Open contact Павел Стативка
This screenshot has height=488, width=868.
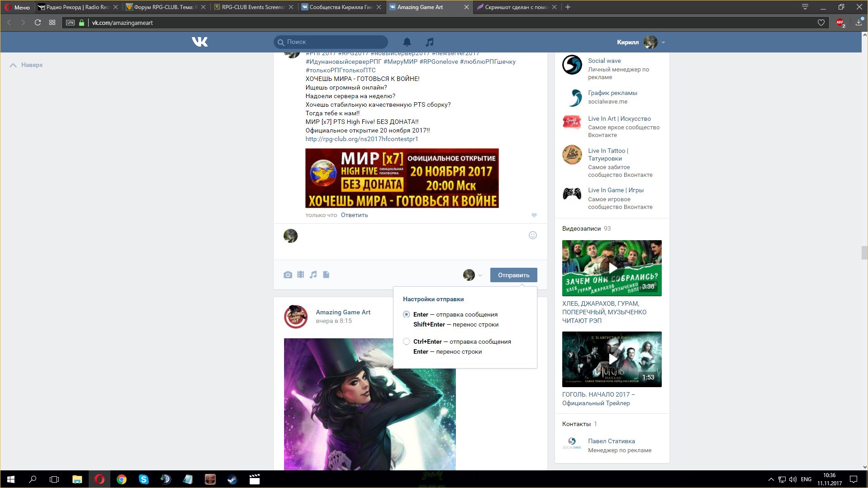pyautogui.click(x=611, y=441)
